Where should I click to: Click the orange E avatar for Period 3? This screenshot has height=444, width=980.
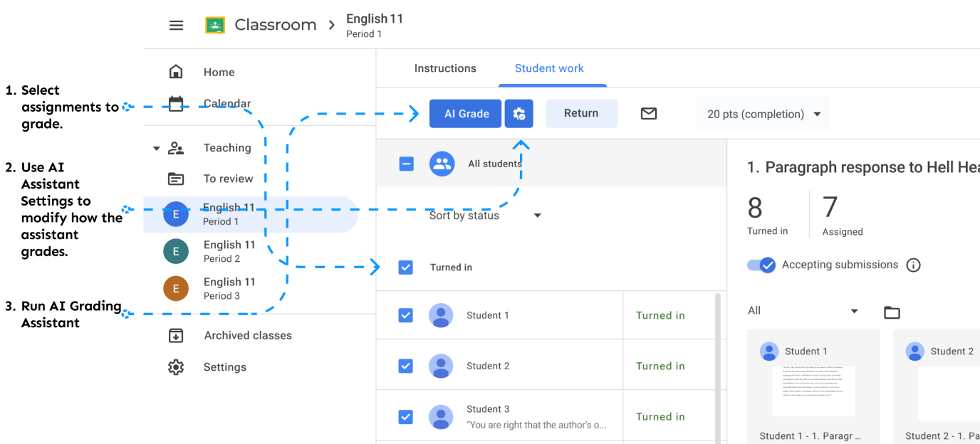click(176, 288)
